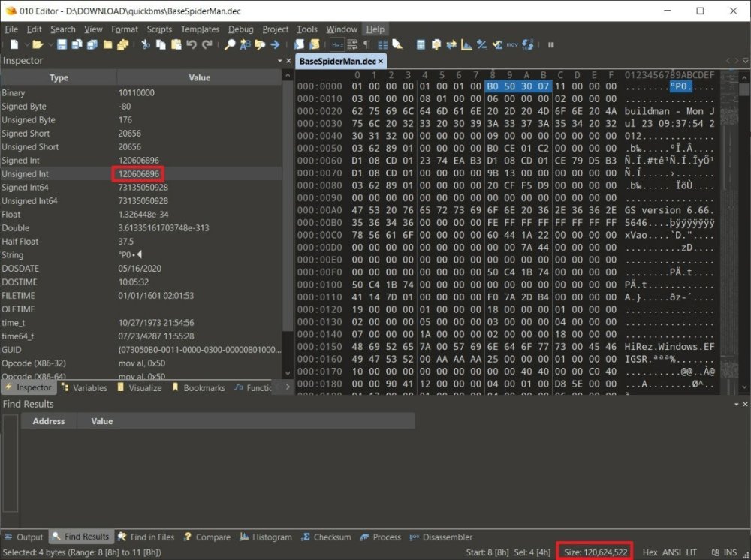The height and width of the screenshot is (560, 751).
Task: Open the Templates menu
Action: [x=200, y=29]
